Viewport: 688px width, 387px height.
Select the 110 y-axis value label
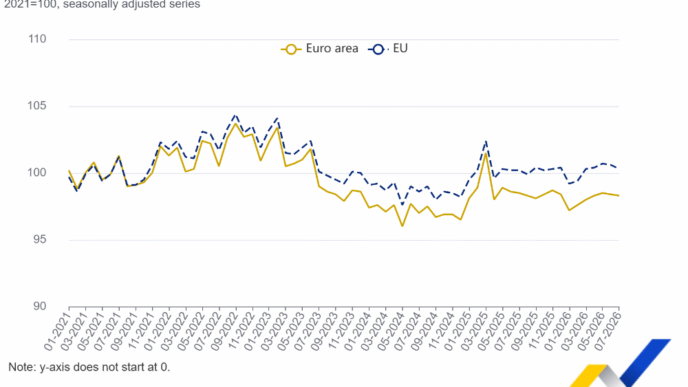click(37, 39)
